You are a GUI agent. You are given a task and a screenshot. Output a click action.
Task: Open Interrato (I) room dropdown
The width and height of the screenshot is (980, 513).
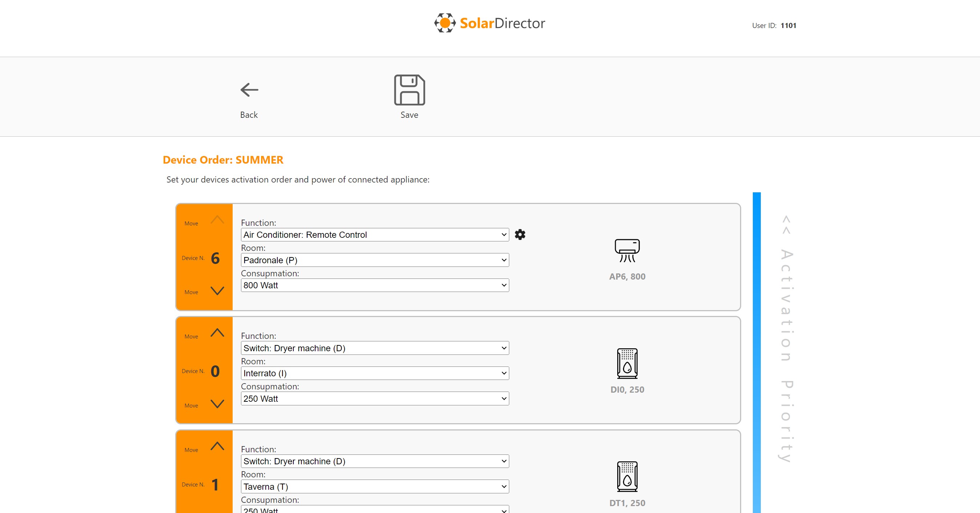375,373
